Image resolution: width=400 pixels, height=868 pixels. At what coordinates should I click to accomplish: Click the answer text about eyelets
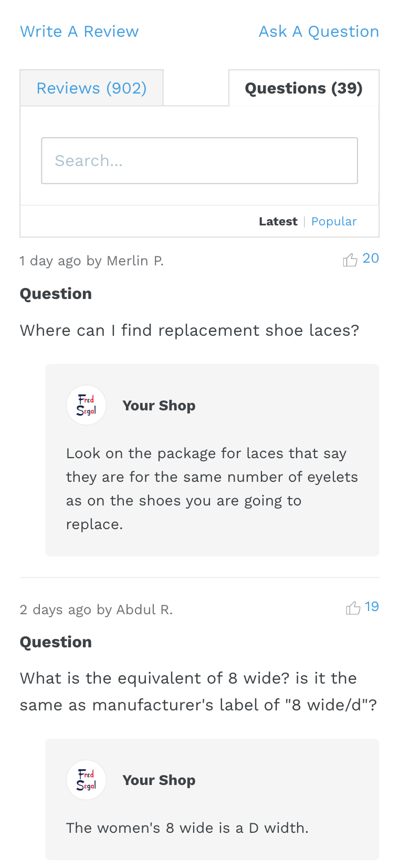pos(212,489)
